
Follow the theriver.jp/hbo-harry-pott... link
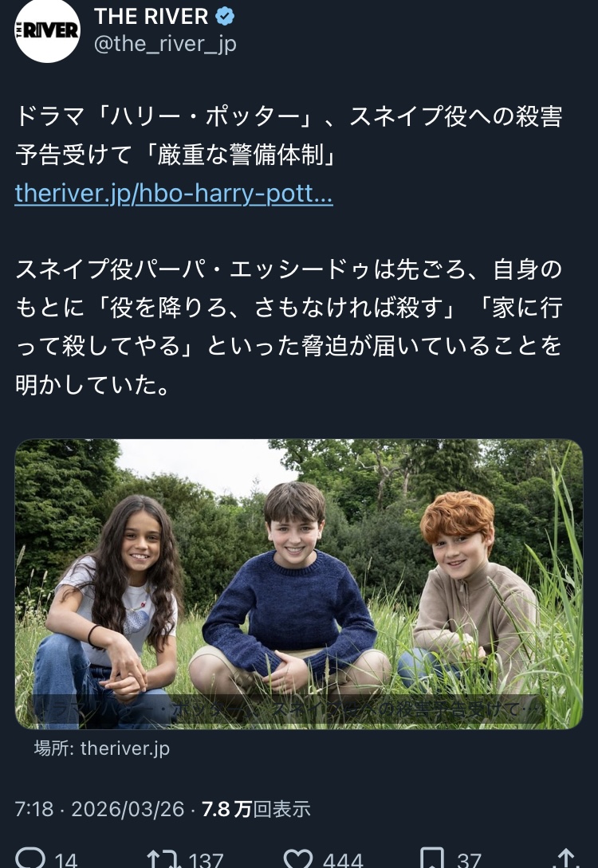point(174,193)
